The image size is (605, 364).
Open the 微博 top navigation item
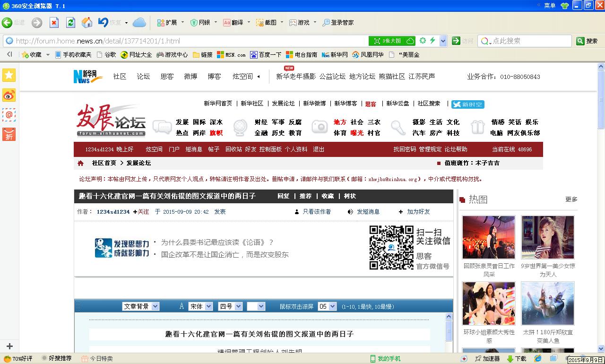pos(190,76)
